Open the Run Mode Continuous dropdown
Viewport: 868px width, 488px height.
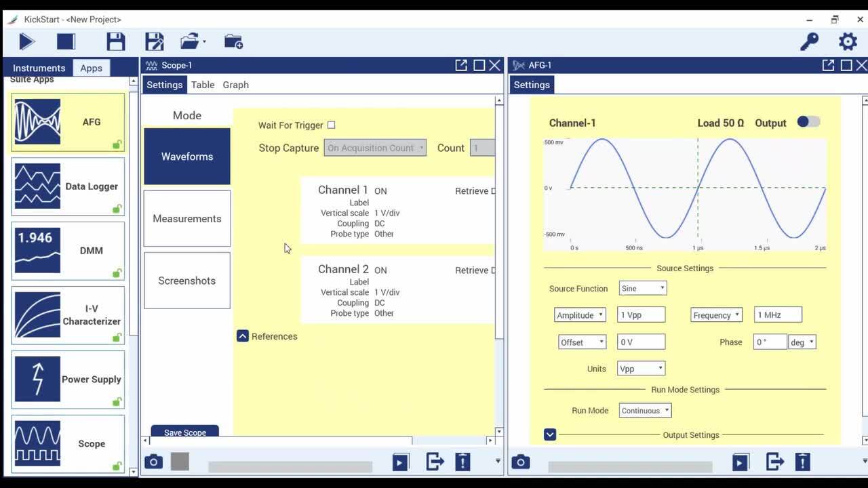[x=645, y=411]
